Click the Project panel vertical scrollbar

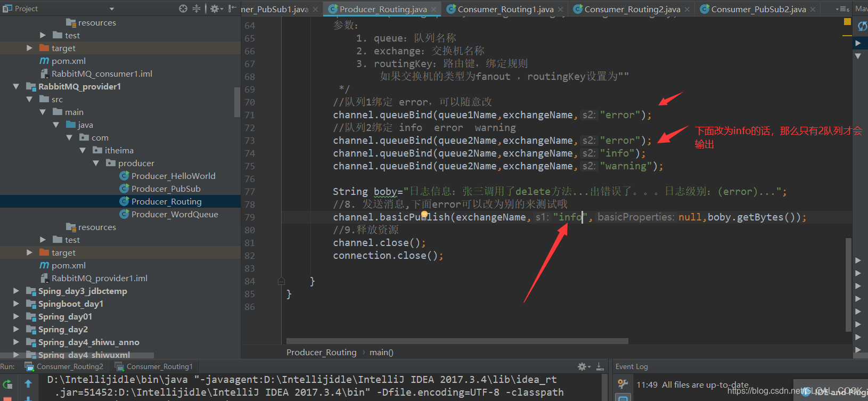(x=237, y=102)
